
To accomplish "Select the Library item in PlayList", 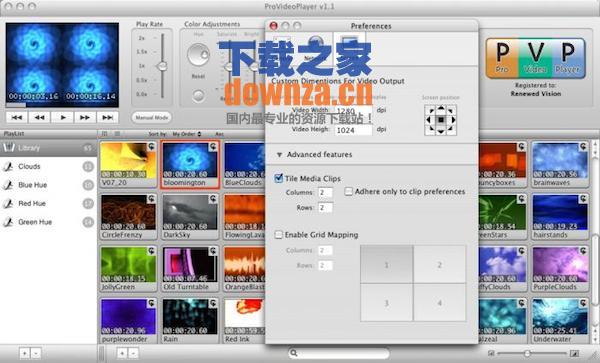I will pyautogui.click(x=48, y=148).
